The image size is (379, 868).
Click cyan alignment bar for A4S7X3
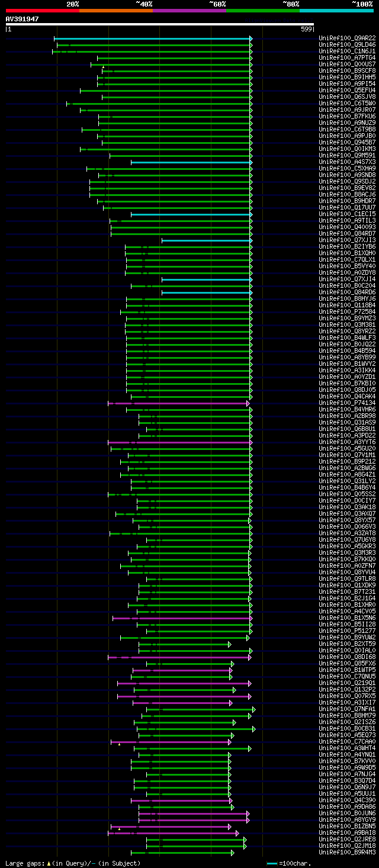tap(191, 162)
